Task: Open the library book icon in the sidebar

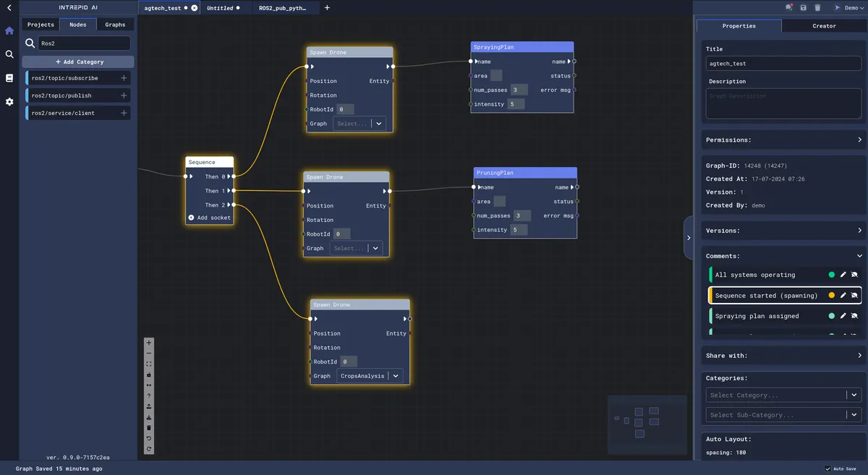Action: pos(9,78)
